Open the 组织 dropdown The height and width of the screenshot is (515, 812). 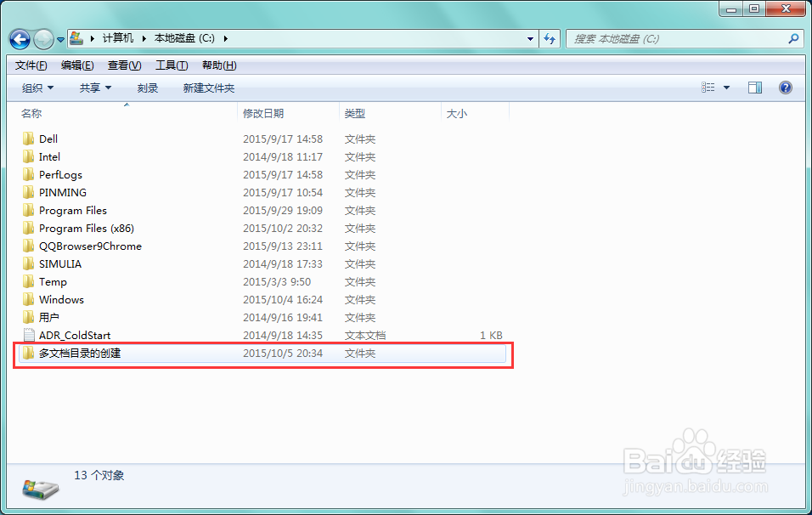pos(37,88)
